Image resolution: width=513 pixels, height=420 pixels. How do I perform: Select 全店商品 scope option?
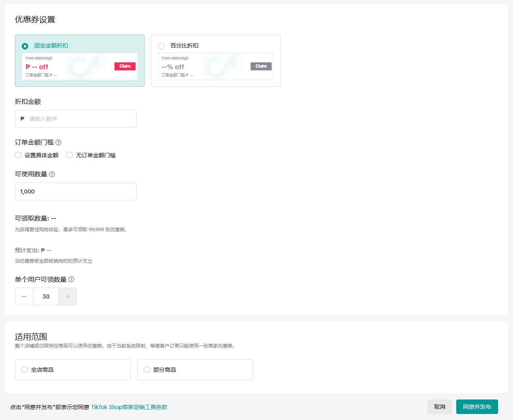[x=25, y=370]
